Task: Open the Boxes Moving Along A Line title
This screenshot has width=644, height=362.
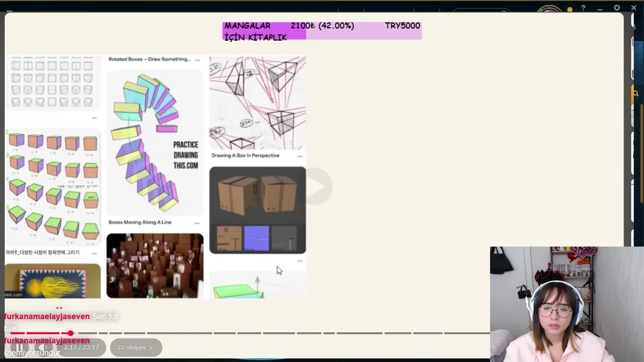Action: (x=140, y=222)
